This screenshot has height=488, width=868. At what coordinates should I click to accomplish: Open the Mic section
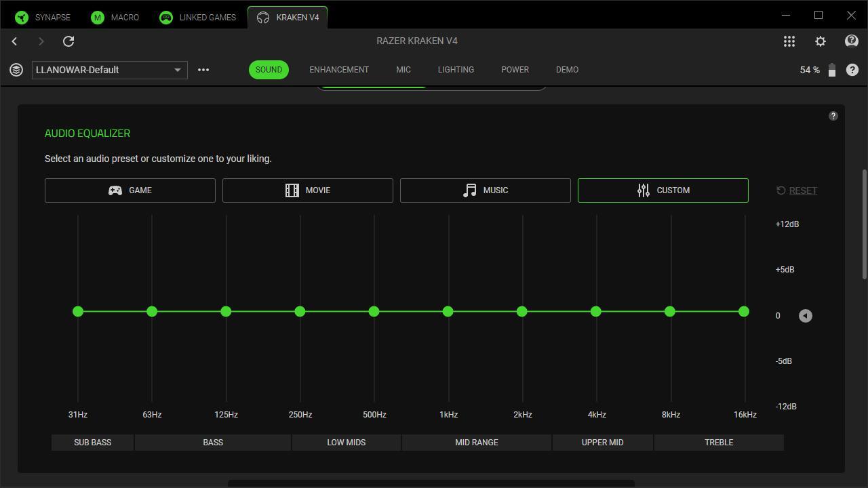(403, 70)
